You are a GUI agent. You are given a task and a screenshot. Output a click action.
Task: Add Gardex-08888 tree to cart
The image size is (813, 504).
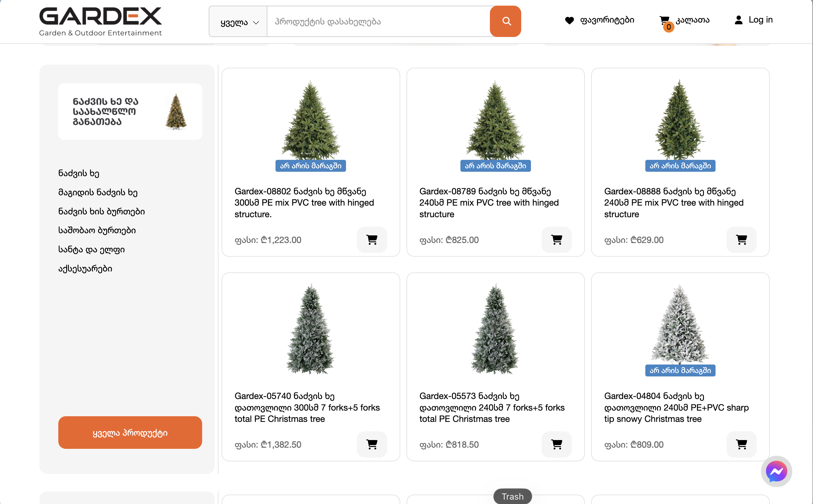[741, 240]
